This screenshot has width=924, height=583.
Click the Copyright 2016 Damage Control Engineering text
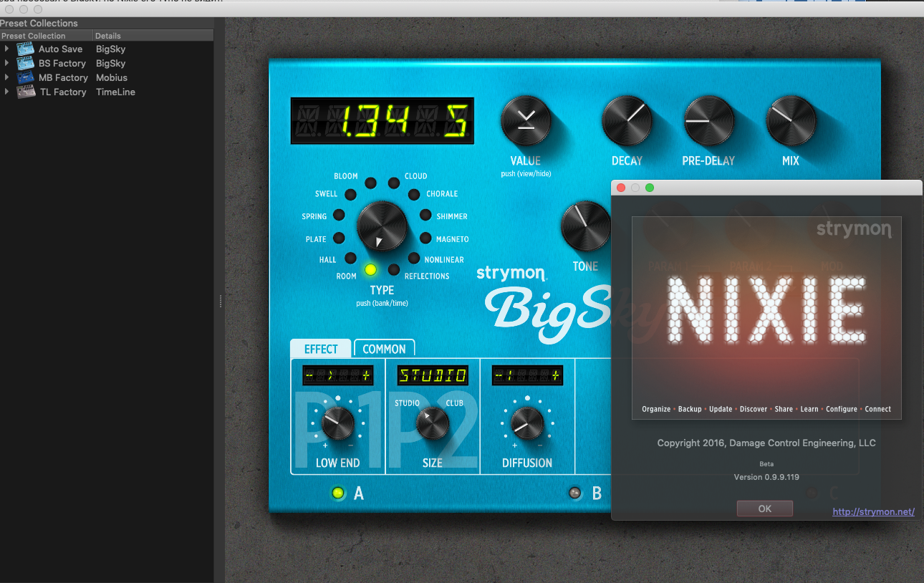point(766,443)
